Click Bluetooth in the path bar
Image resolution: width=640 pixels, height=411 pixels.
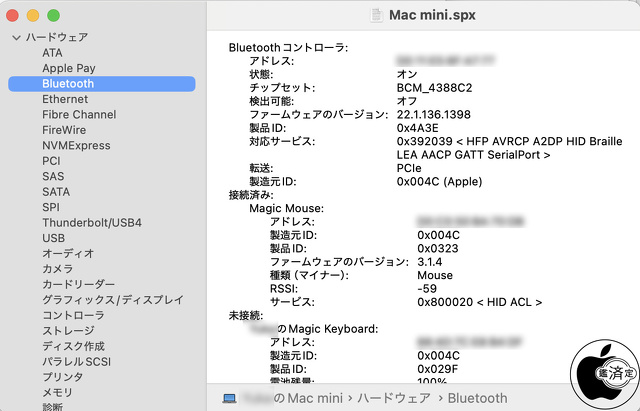click(478, 398)
